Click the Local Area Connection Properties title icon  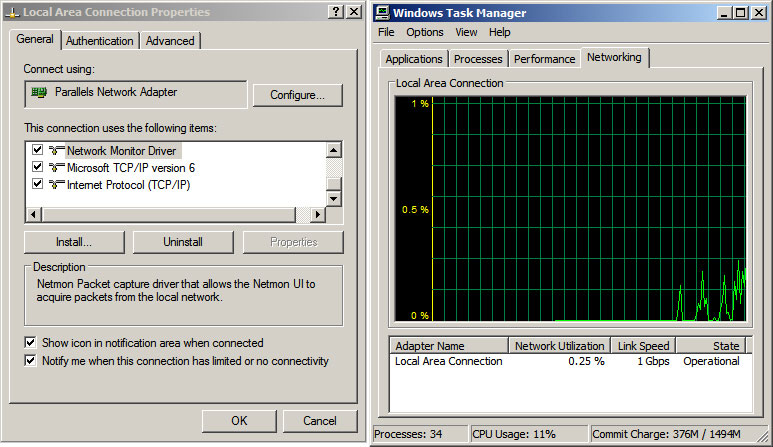(12, 12)
